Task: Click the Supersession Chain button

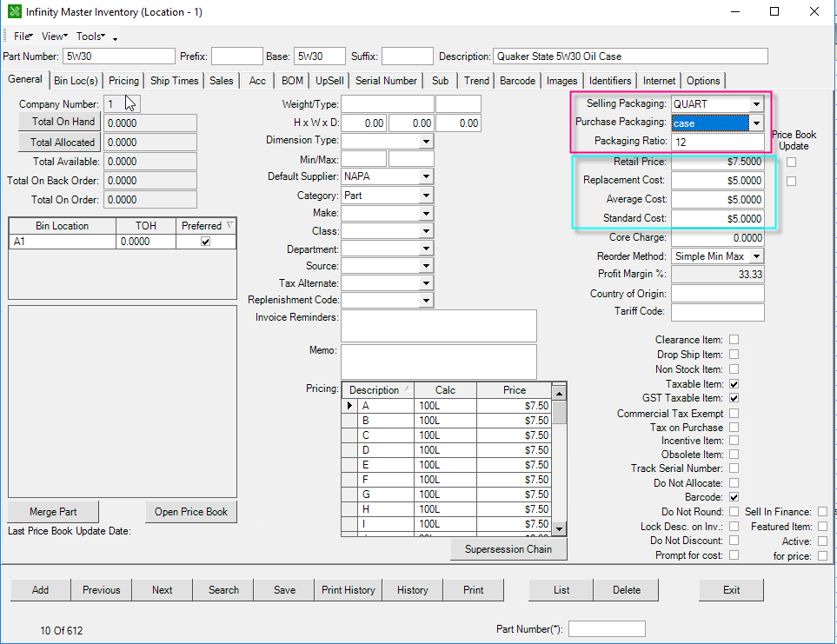Action: pos(508,548)
